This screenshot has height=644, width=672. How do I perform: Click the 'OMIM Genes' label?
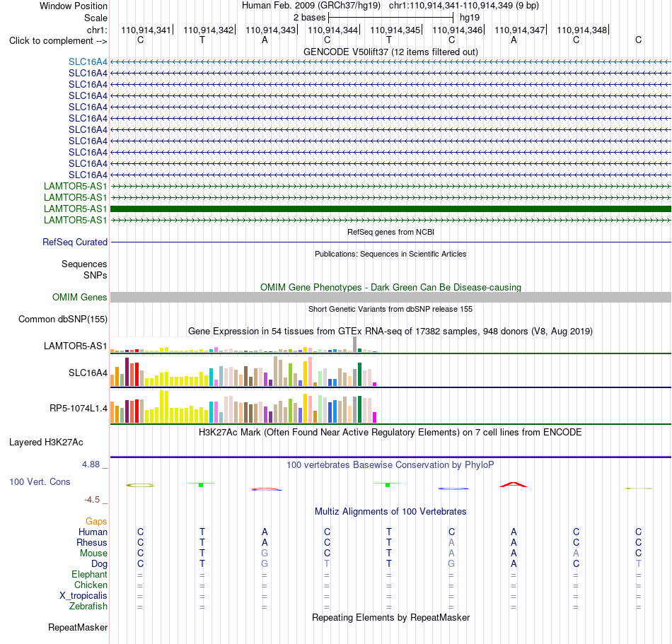pyautogui.click(x=80, y=297)
